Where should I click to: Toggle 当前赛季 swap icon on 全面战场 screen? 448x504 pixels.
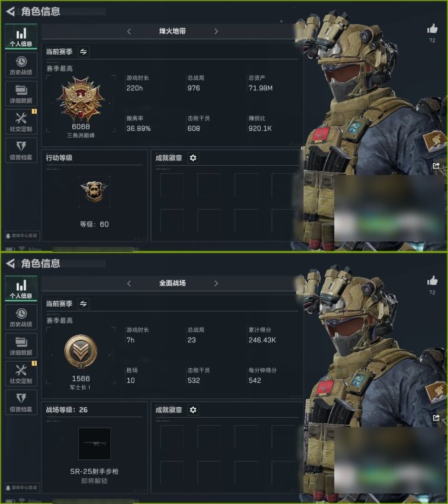84,303
